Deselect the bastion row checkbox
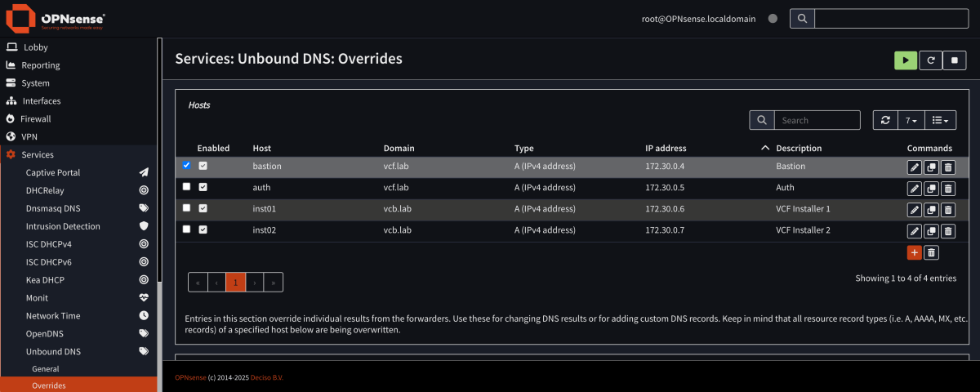 186,165
